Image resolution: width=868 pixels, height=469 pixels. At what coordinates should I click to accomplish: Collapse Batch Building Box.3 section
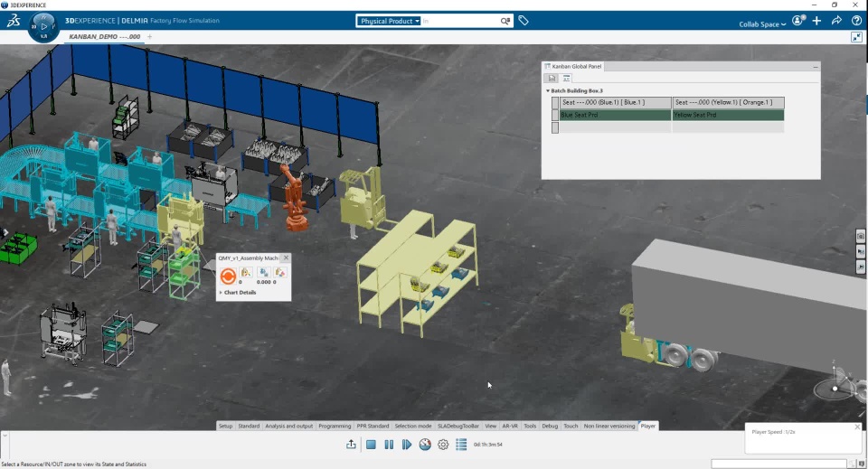tap(548, 90)
